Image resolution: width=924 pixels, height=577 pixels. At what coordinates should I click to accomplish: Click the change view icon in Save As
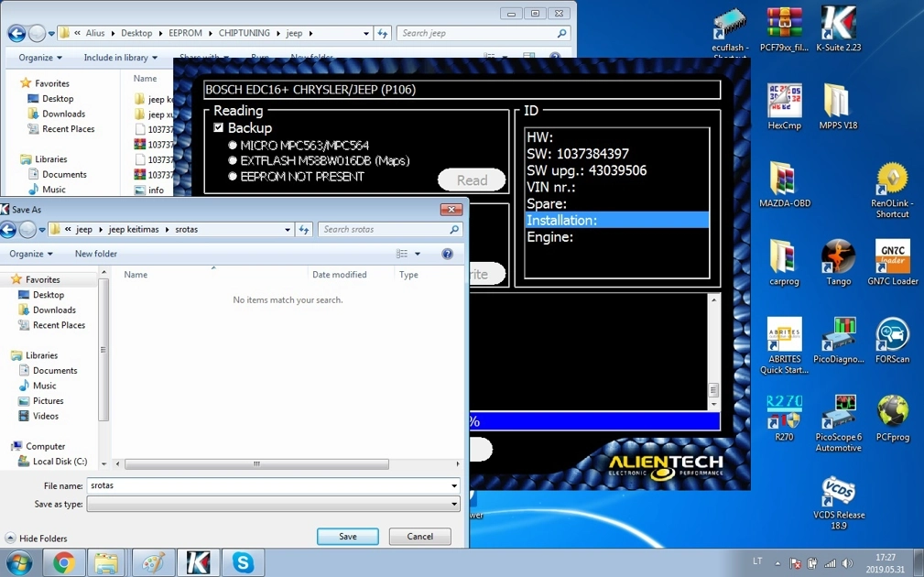tap(402, 254)
